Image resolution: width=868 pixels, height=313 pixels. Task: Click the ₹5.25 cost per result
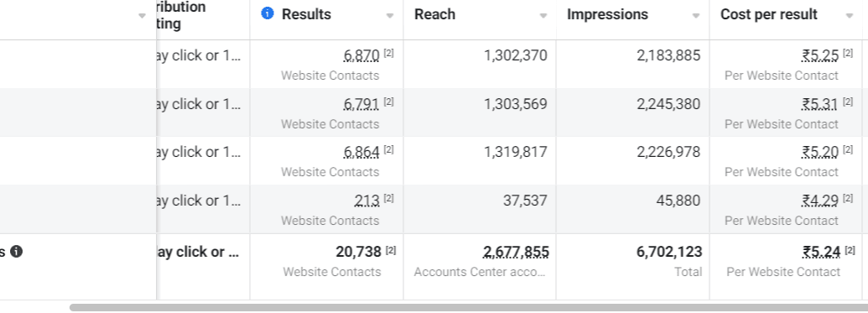click(x=820, y=55)
